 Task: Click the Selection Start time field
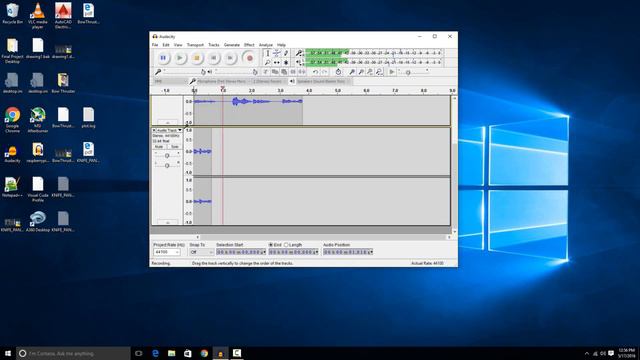[x=241, y=252]
